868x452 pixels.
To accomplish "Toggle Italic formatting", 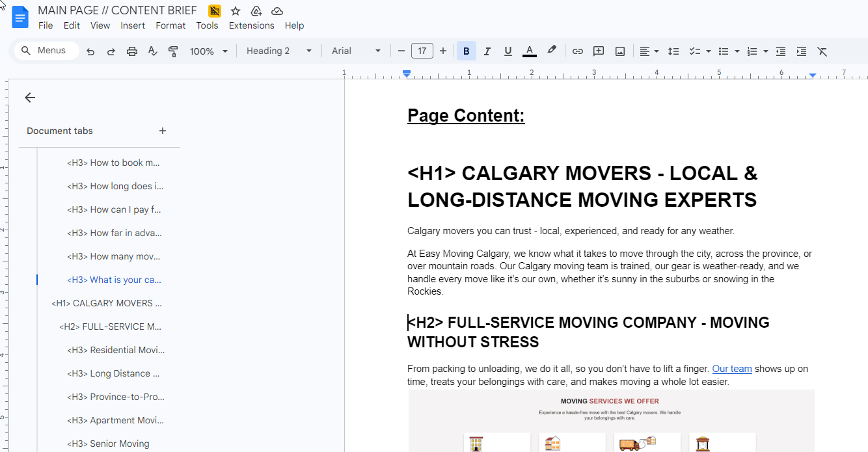I will [x=487, y=51].
